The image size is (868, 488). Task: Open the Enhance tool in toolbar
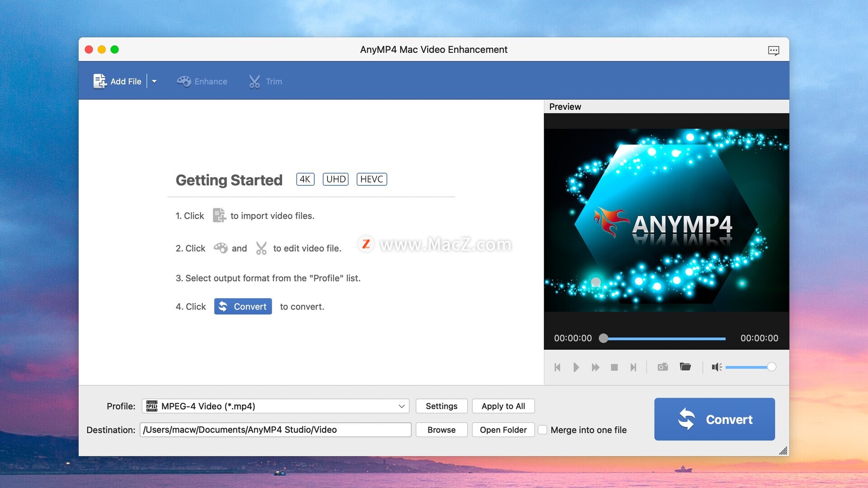pos(202,81)
